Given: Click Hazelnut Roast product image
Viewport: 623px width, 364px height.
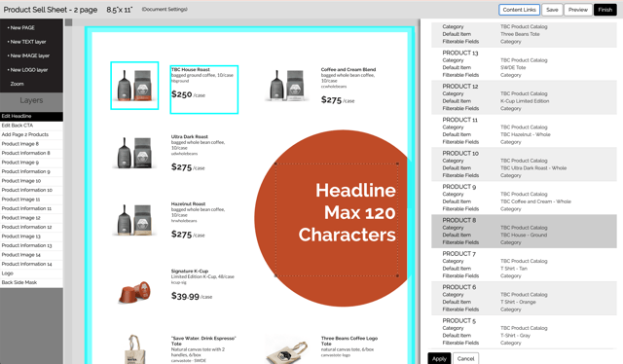Looking at the screenshot, I should pyautogui.click(x=134, y=220).
